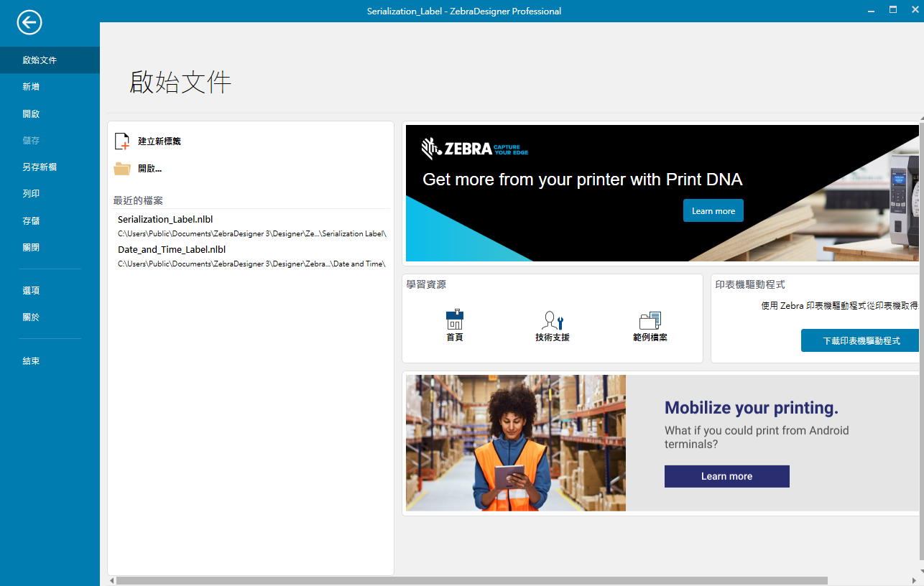
Task: Open 選項 in the sidebar
Action: [50, 291]
